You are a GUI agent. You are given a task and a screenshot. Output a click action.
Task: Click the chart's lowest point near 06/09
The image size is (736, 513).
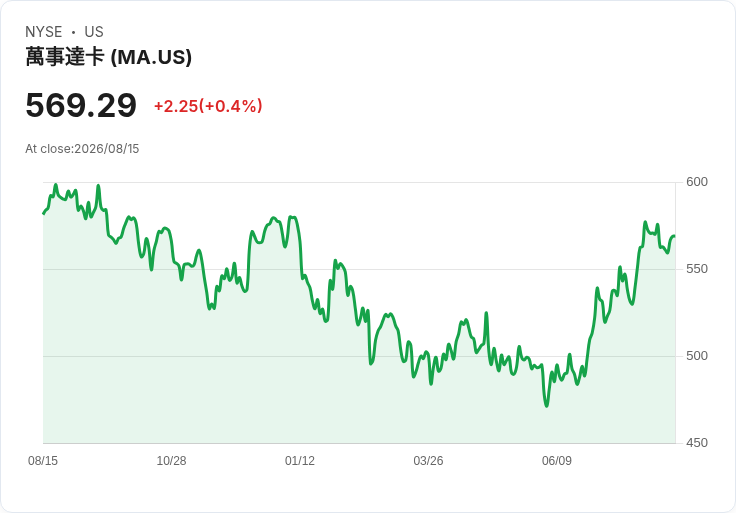pyautogui.click(x=546, y=406)
